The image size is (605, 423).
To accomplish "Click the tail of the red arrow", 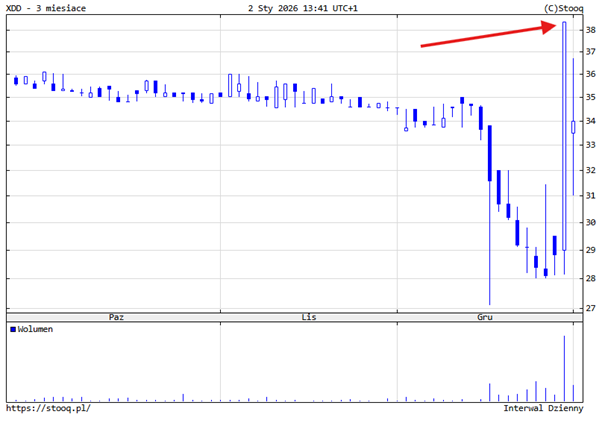I will (422, 45).
